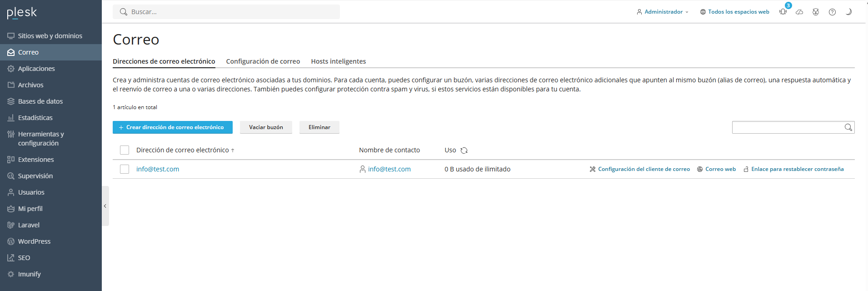Open the notifications bell icon
Screen dimensions: 868x291
pyautogui.click(x=783, y=12)
